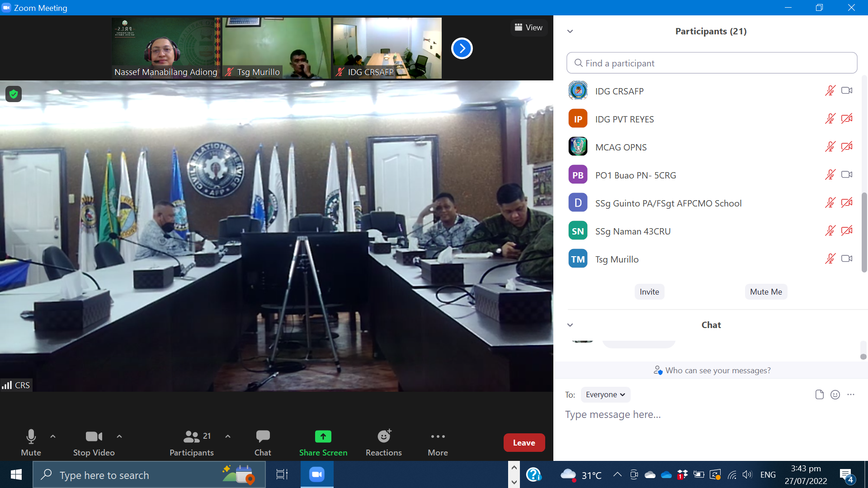Open the View layout menu
Image resolution: width=868 pixels, height=488 pixels.
528,28
